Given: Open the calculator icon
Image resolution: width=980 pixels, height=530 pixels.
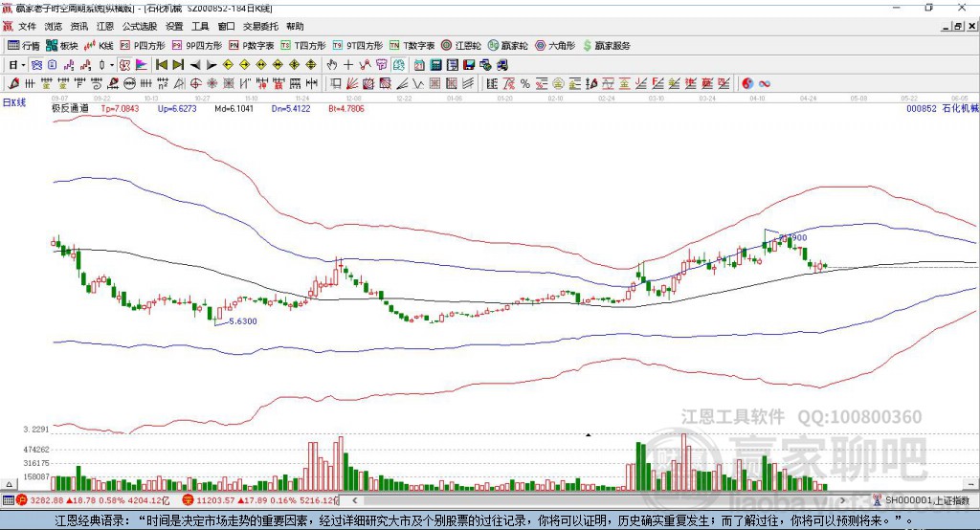Looking at the screenshot, I should [435, 65].
